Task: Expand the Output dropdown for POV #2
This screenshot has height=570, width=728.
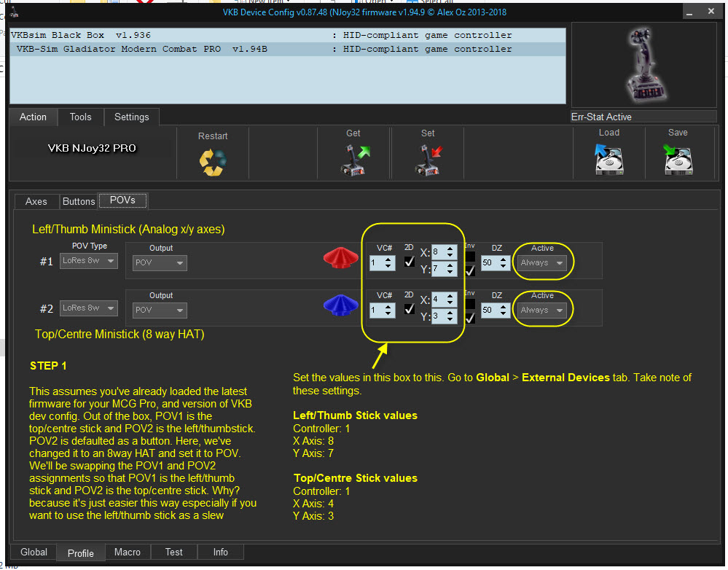Action: click(160, 310)
